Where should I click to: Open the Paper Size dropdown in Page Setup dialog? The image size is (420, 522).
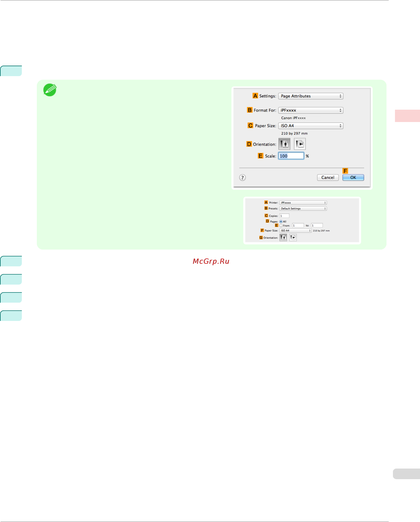(311, 126)
